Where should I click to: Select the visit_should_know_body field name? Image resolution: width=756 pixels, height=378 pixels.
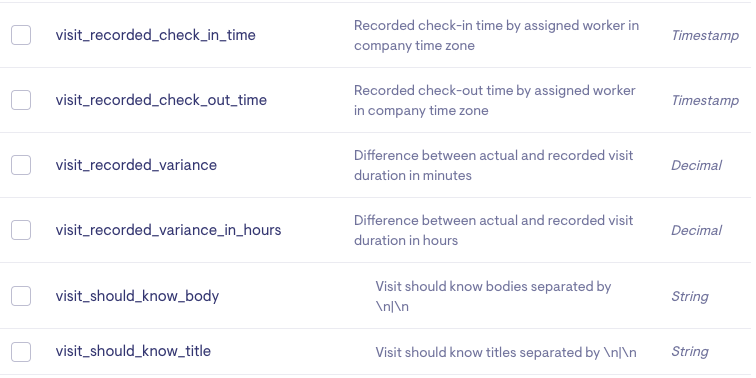[x=137, y=296]
